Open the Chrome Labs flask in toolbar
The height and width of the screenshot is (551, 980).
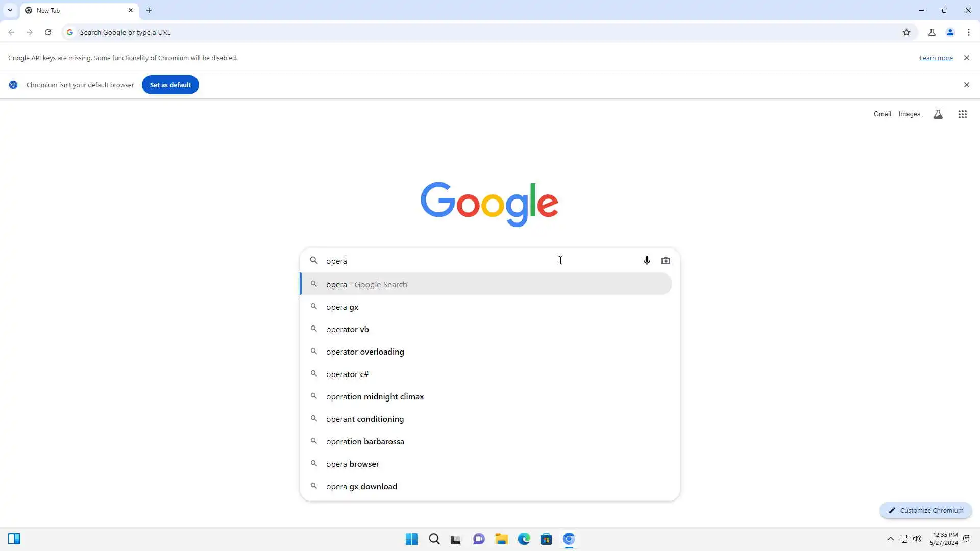coord(932,32)
